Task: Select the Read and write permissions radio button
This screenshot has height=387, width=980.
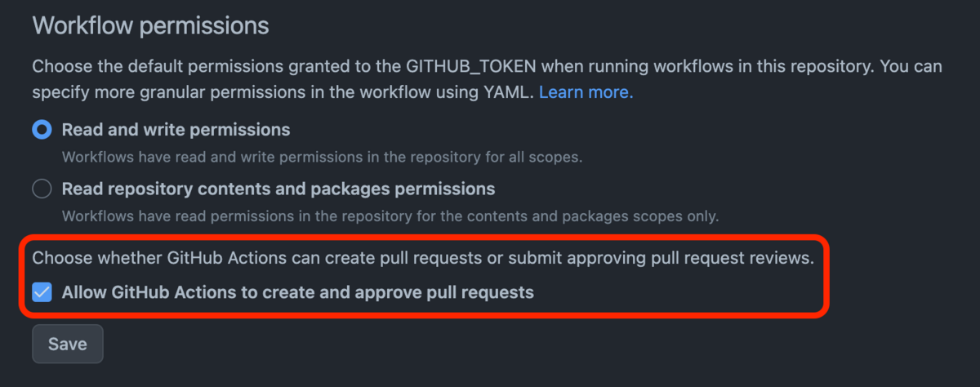Action: [42, 130]
